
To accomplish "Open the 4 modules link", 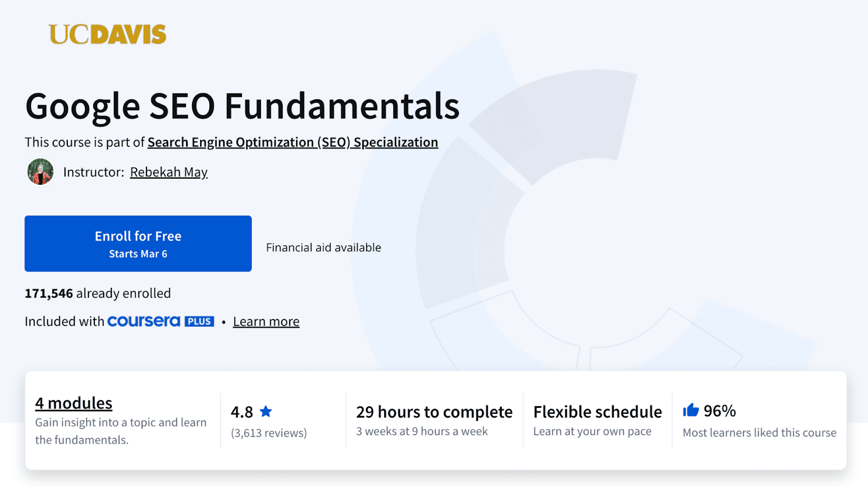I will (74, 403).
